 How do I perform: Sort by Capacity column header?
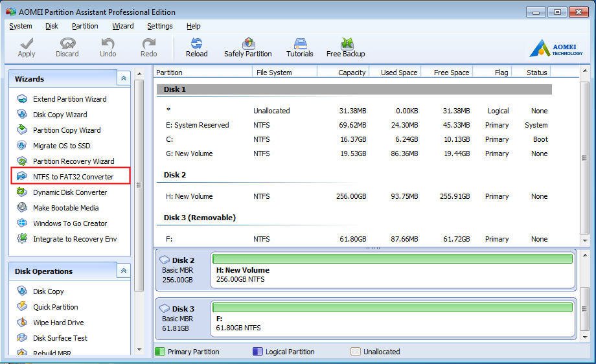(x=343, y=72)
